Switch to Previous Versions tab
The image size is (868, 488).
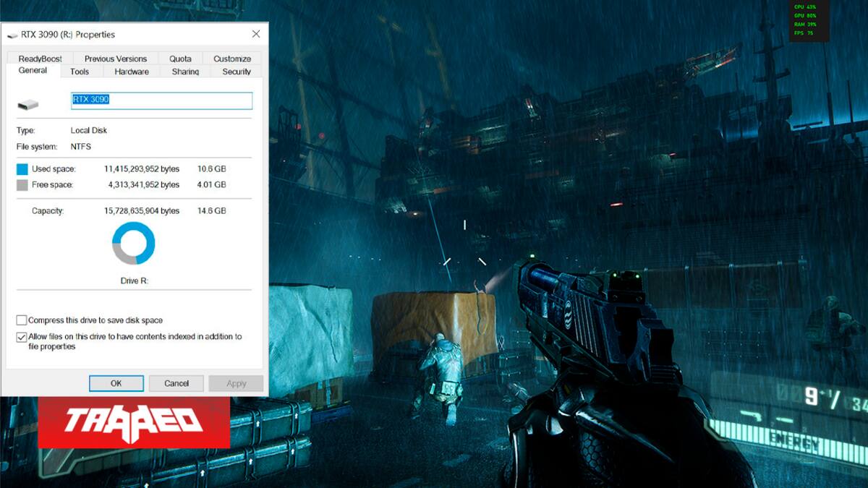point(116,59)
